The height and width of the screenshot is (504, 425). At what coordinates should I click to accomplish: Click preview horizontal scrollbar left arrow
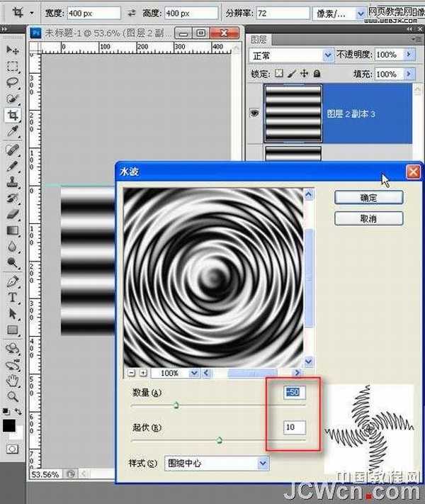[x=206, y=373]
